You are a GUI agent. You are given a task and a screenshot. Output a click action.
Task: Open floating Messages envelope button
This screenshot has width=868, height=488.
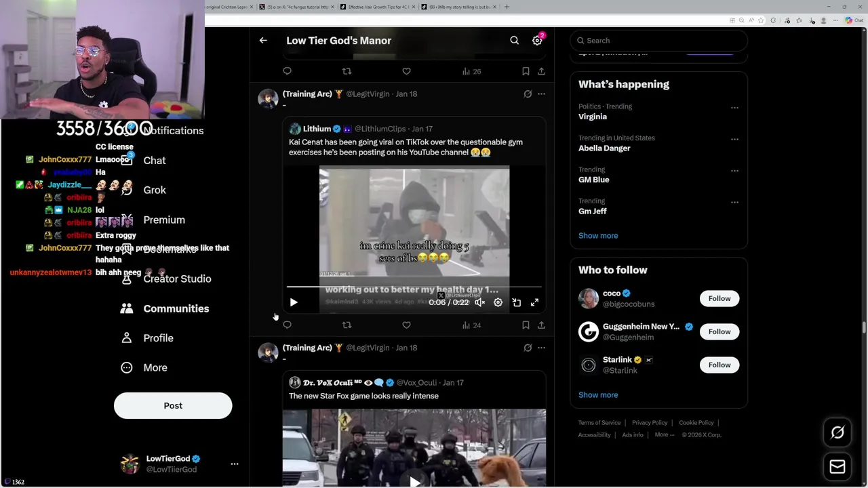[x=837, y=467]
